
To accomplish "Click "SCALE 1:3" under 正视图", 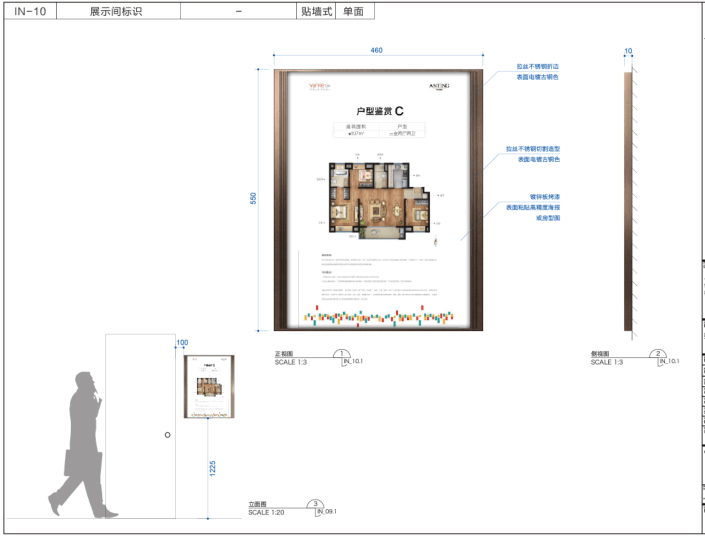I will coord(291,362).
